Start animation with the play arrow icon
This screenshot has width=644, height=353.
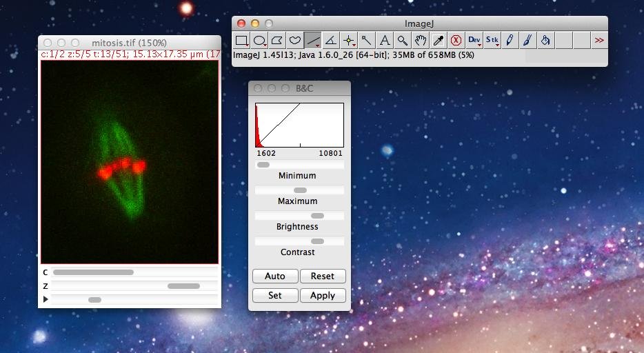pos(46,299)
